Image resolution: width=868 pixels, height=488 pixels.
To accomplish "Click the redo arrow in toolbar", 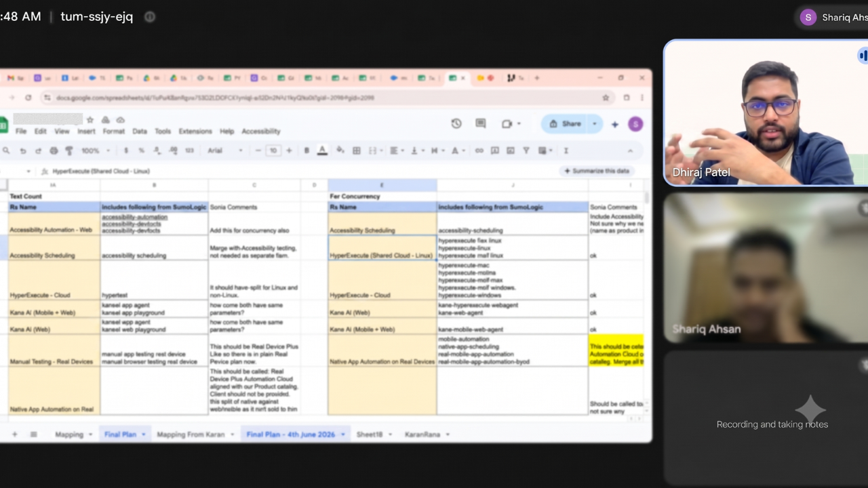I will tap(38, 150).
